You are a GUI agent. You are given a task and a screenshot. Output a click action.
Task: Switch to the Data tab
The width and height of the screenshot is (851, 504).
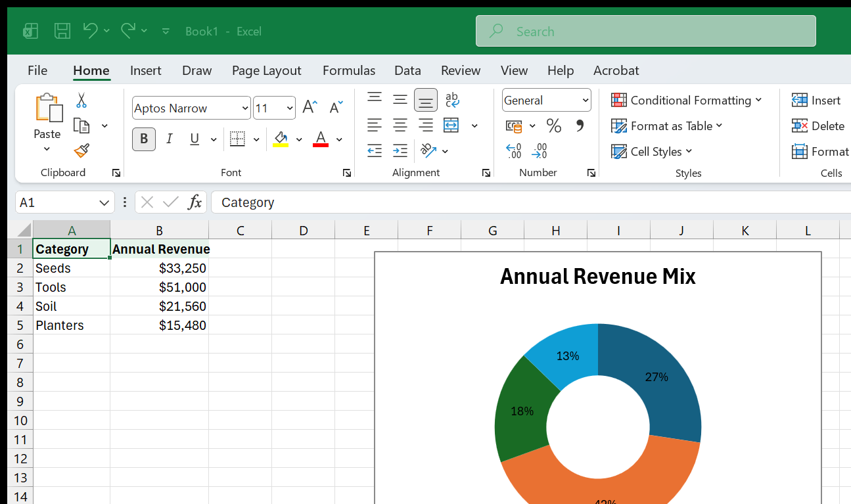click(x=407, y=70)
